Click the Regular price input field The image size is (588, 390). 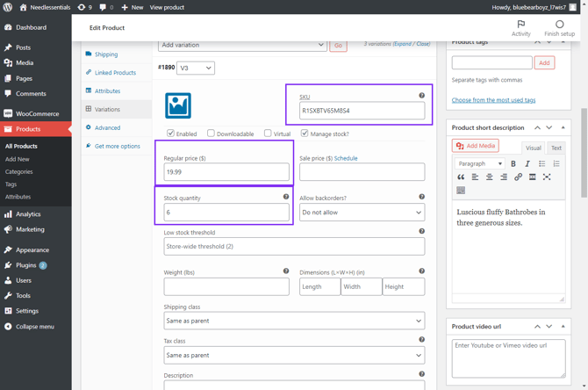[226, 172]
